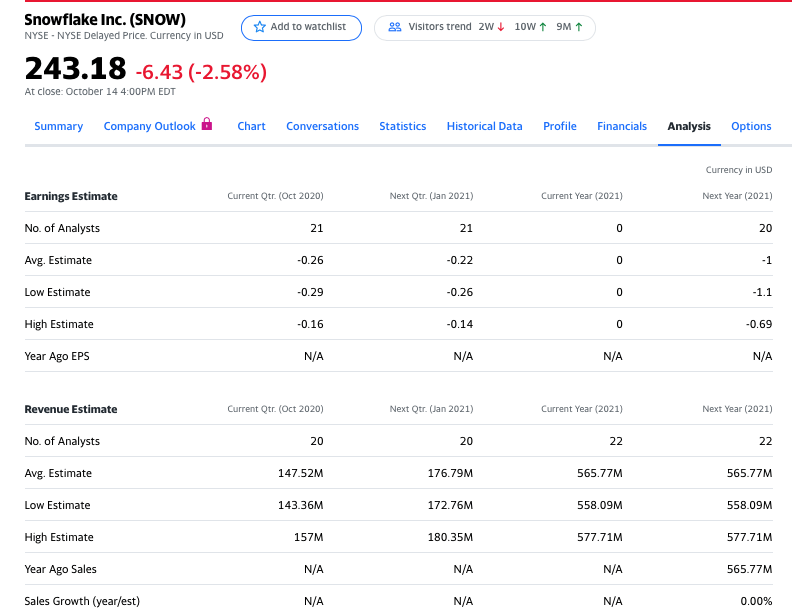
Task: Open the Summary tab
Action: coord(59,126)
